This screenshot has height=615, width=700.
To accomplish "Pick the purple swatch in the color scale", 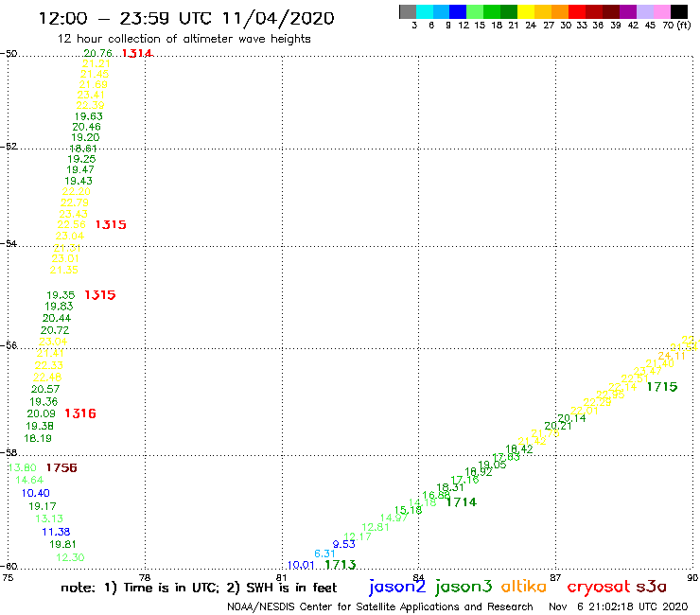I will tap(628, 11).
